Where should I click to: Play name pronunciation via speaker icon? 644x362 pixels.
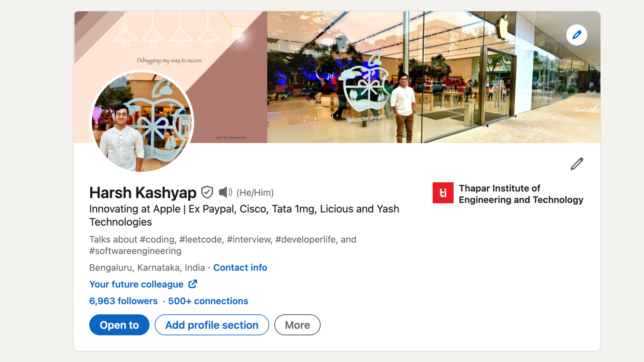tap(225, 192)
